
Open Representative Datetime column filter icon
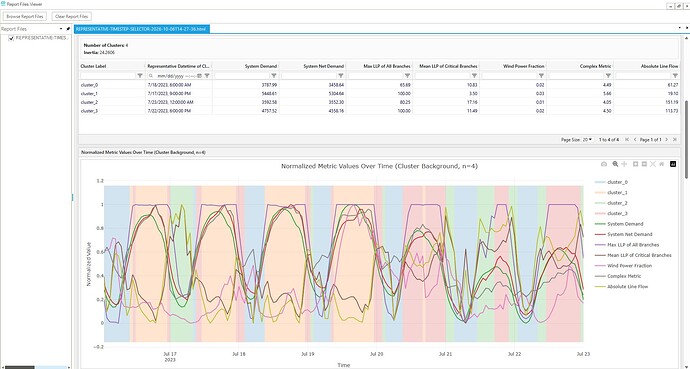tap(207, 76)
